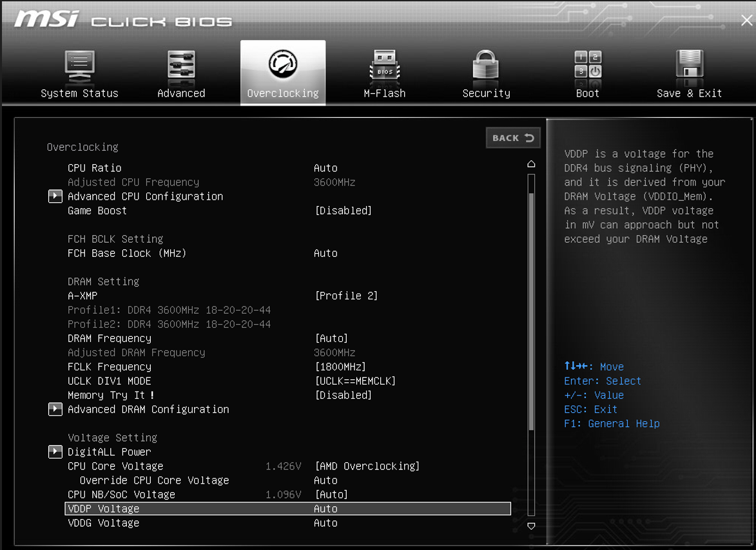The image size is (756, 550).
Task: Select the VDDG Voltage row label
Action: tap(103, 523)
